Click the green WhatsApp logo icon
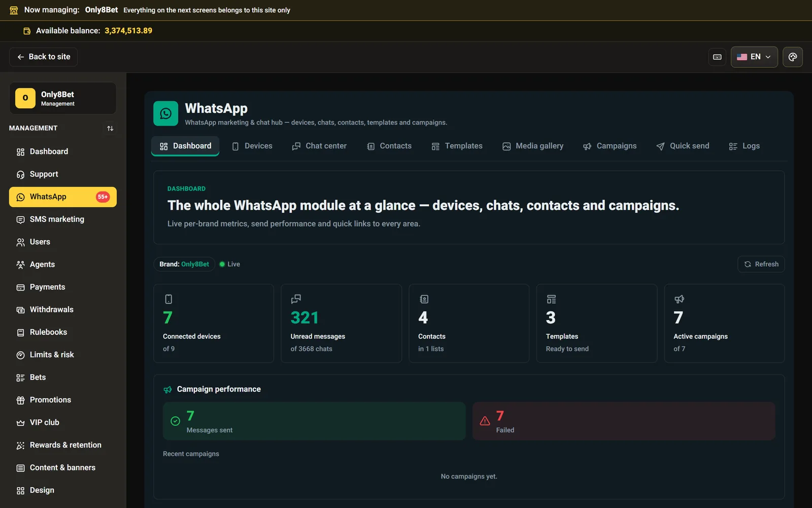 point(166,113)
